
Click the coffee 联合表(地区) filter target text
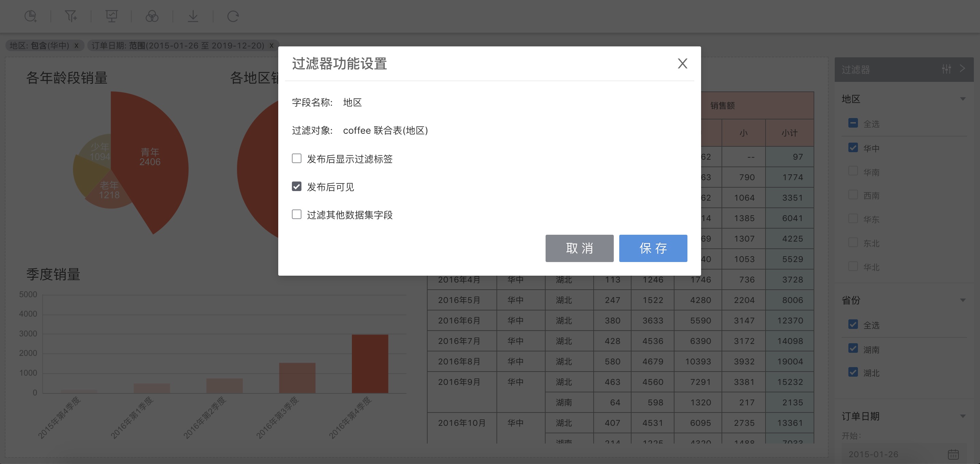click(385, 131)
